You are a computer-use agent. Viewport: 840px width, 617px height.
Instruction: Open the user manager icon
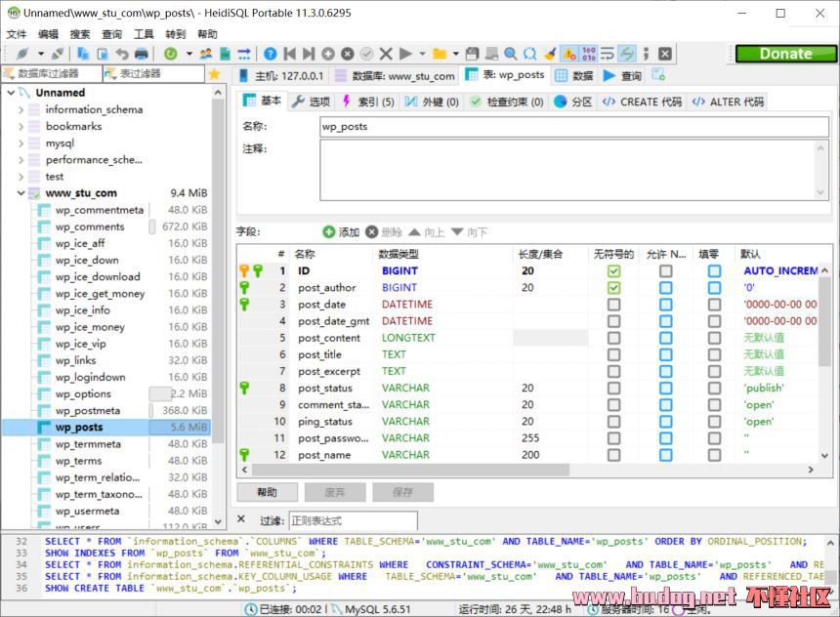[x=206, y=54]
